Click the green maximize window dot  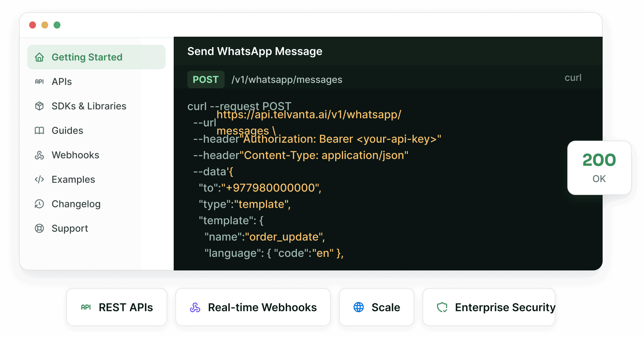[57, 25]
